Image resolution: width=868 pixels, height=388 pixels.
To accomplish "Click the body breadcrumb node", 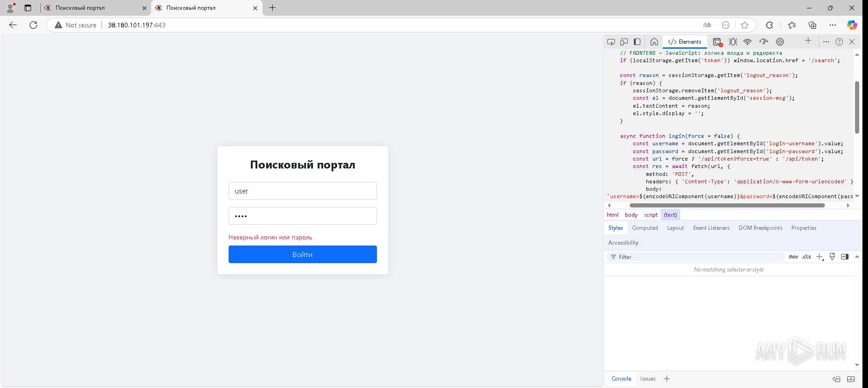I will 631,215.
